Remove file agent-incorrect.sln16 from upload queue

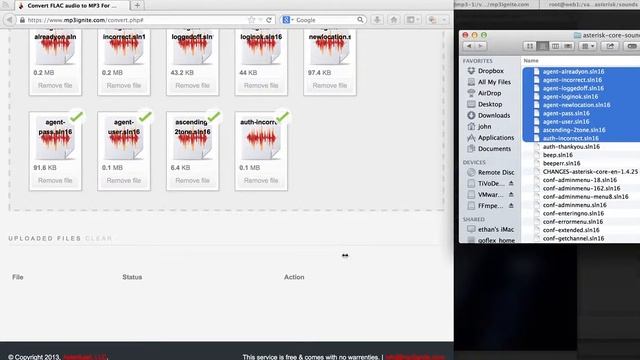[x=124, y=85]
